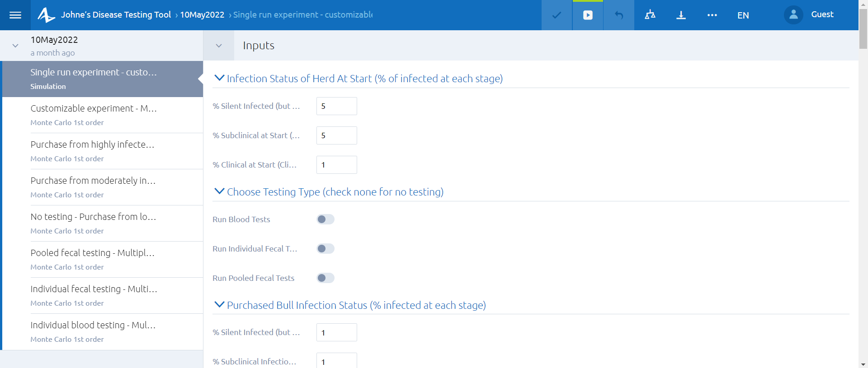This screenshot has height=368, width=868.
Task: Turn on Run Pooled Fecal Tests
Action: [x=325, y=278]
